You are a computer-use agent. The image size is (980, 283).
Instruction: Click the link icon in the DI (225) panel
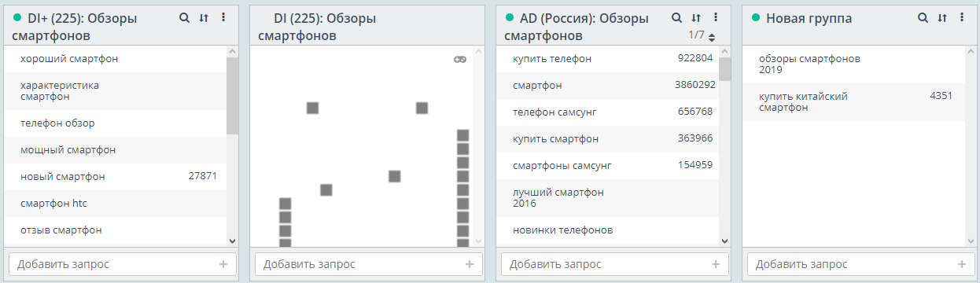(x=461, y=59)
